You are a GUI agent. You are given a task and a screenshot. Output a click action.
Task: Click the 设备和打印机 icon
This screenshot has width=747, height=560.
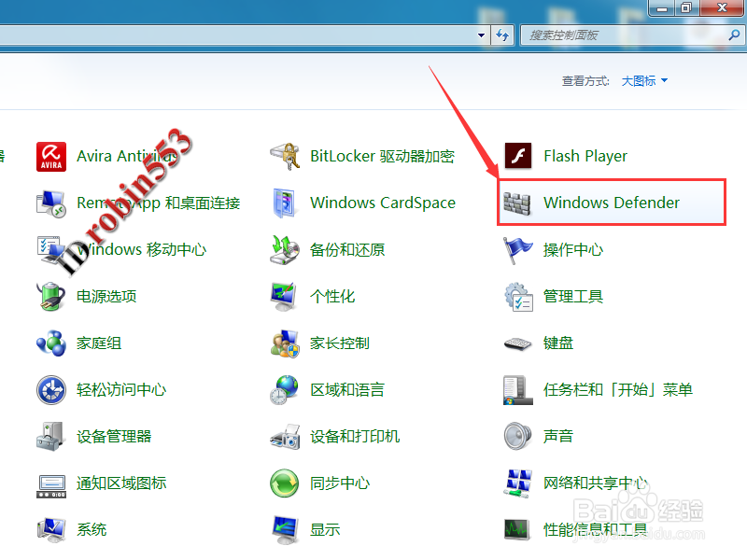(x=285, y=436)
